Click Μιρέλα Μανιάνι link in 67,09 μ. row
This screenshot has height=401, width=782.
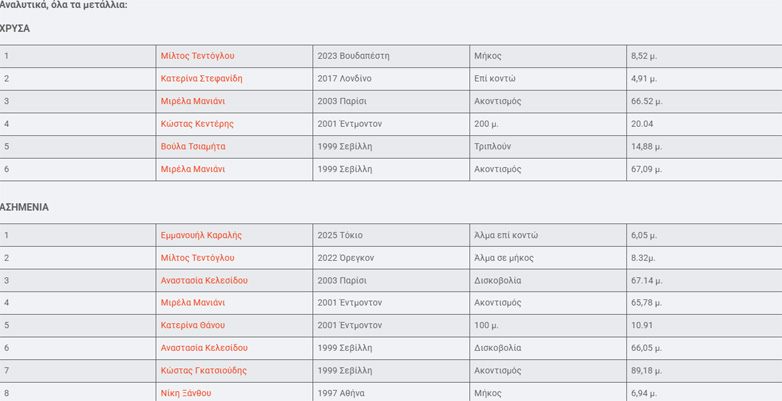click(x=193, y=169)
